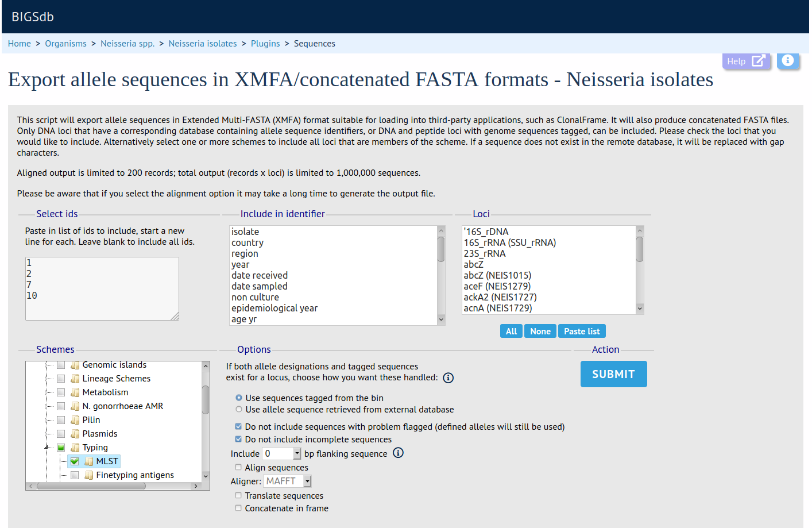Click the blue information toggle icon
The image size is (812, 528).
788,60
